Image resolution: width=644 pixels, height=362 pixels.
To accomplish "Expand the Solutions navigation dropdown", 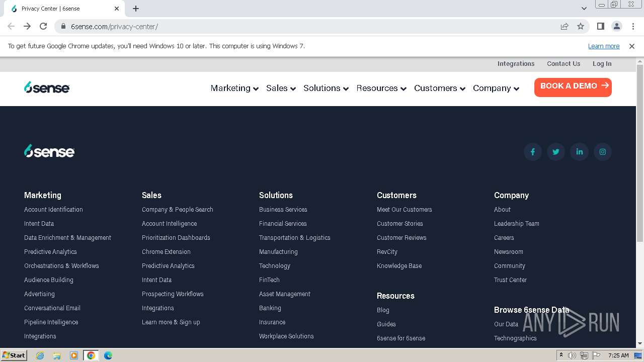I will point(326,88).
